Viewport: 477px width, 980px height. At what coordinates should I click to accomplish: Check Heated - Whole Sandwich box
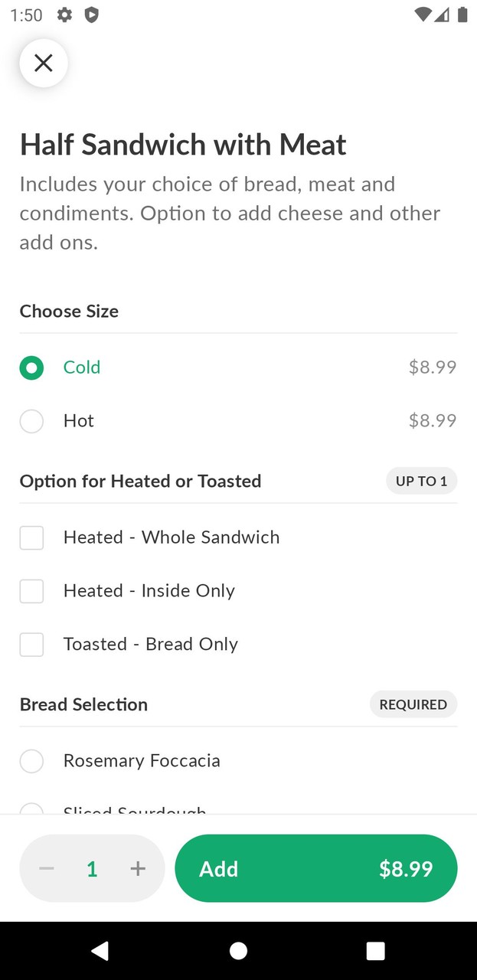click(31, 537)
